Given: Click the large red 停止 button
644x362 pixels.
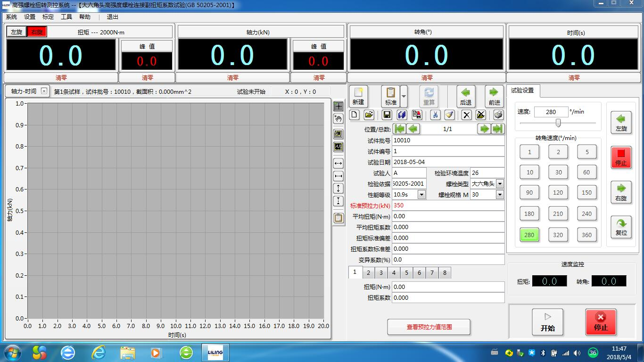Looking at the screenshot, I should (x=601, y=322).
